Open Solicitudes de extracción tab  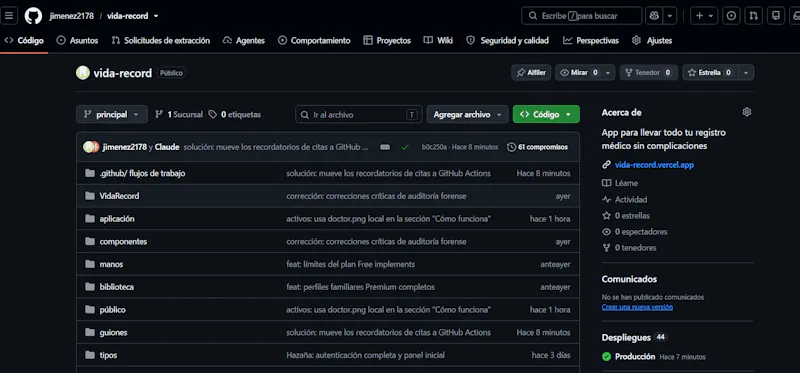click(x=161, y=40)
